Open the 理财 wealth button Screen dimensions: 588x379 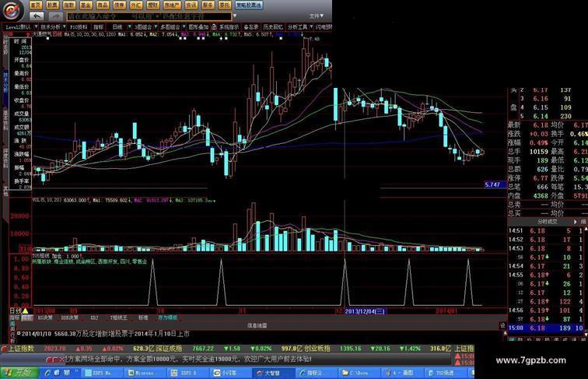152,5
